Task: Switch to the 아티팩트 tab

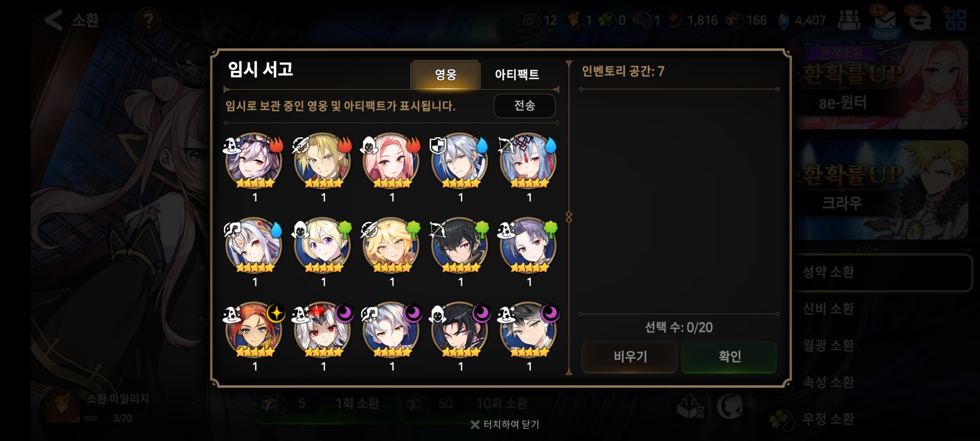Action: coord(517,74)
